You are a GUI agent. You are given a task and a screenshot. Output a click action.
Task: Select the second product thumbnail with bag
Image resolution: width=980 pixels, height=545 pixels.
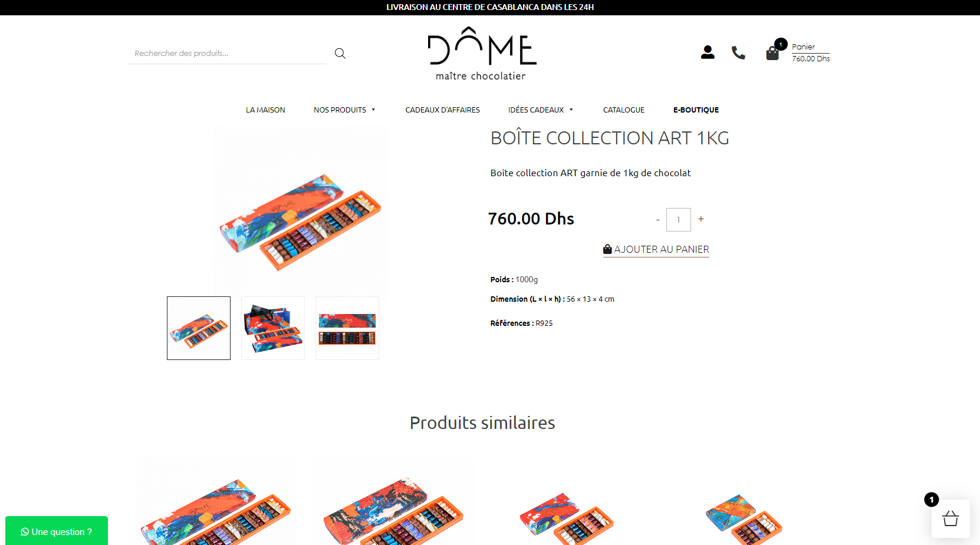click(x=273, y=328)
